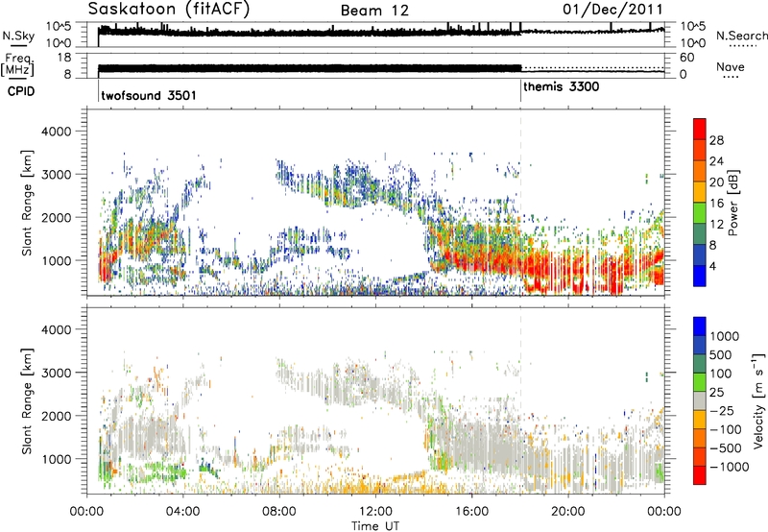This screenshot has height=532, width=768.
Task: Click the '16' tick on Power colorbar
Action: (x=716, y=204)
